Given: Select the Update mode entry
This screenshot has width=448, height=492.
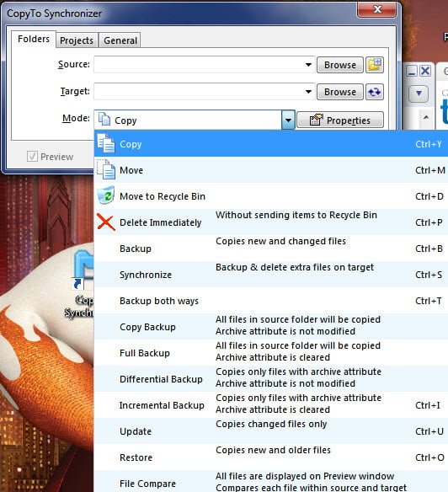Looking at the screenshot, I should [271, 431].
